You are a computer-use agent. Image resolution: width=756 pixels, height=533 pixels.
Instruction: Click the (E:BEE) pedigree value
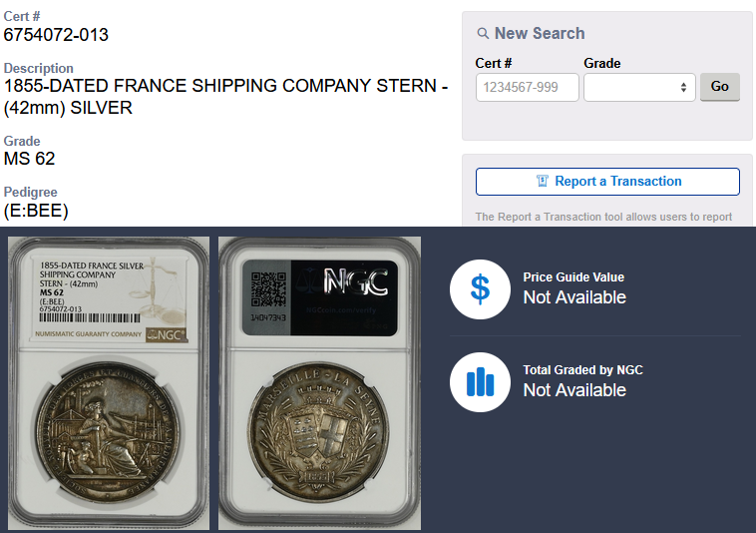(x=36, y=210)
